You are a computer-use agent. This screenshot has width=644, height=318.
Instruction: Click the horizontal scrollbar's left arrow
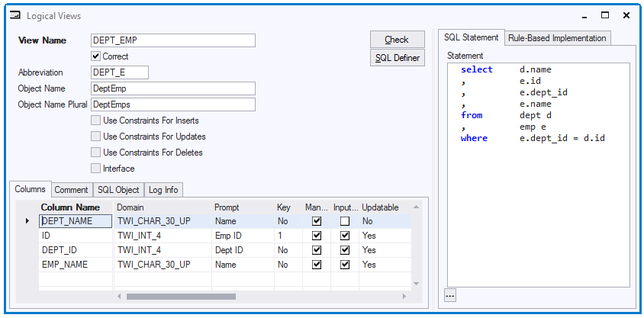(x=119, y=296)
